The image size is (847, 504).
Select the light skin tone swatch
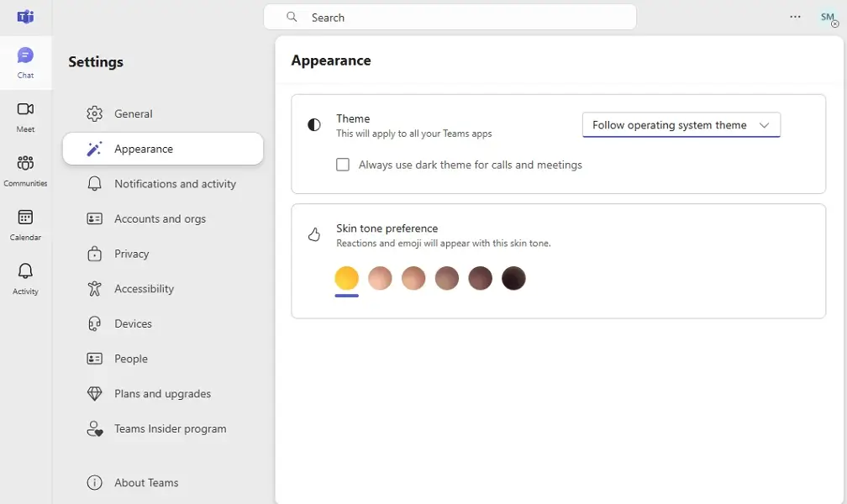tap(380, 278)
